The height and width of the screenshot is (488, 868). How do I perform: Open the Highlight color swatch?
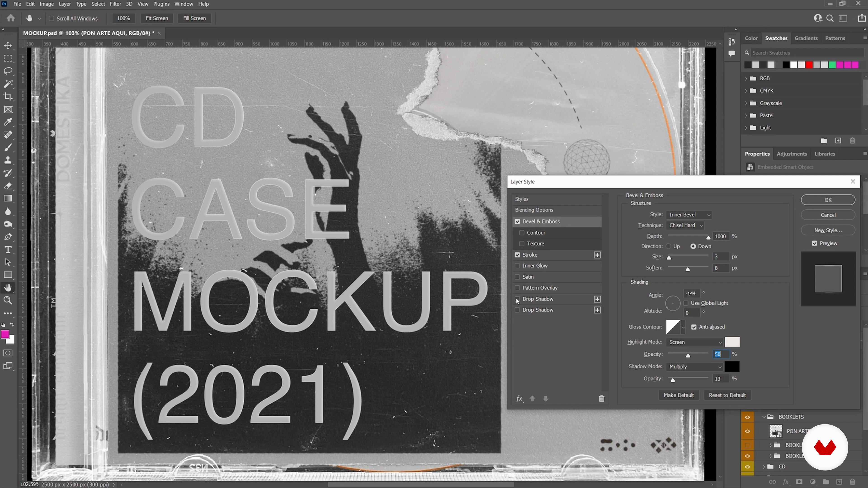732,342
